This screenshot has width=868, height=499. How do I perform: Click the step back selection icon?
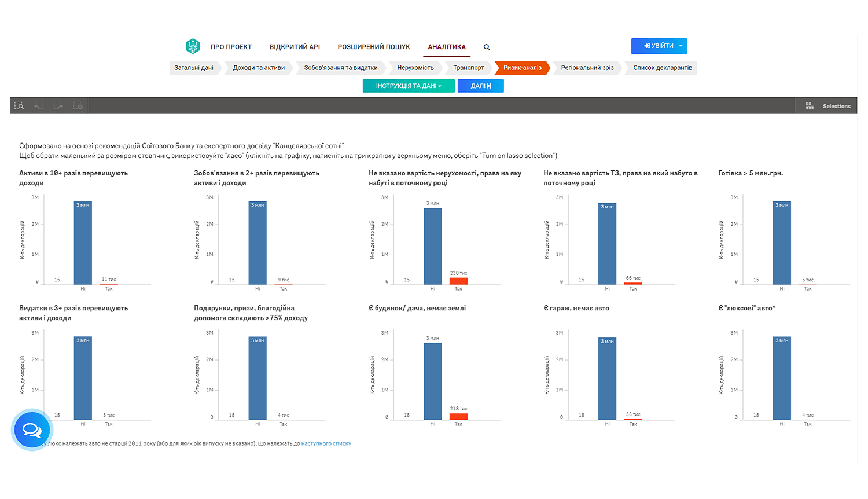[x=39, y=106]
